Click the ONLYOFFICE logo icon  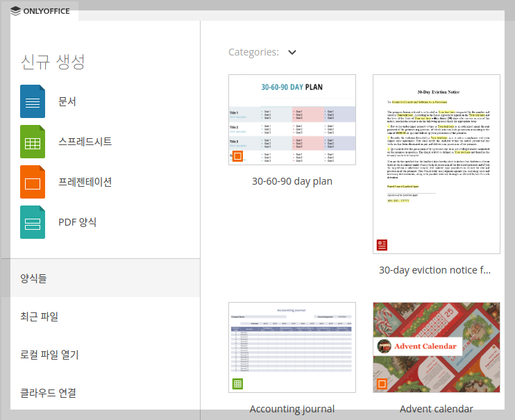click(x=15, y=11)
